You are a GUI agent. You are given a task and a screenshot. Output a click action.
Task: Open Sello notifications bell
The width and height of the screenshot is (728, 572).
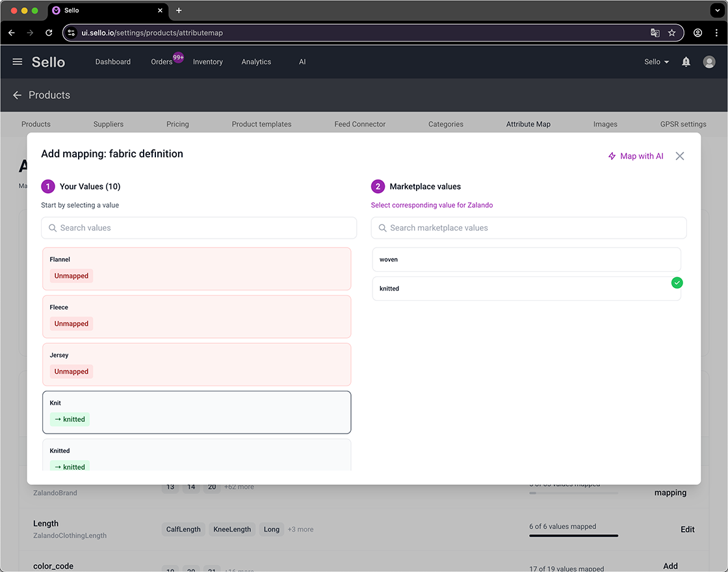tap(686, 62)
